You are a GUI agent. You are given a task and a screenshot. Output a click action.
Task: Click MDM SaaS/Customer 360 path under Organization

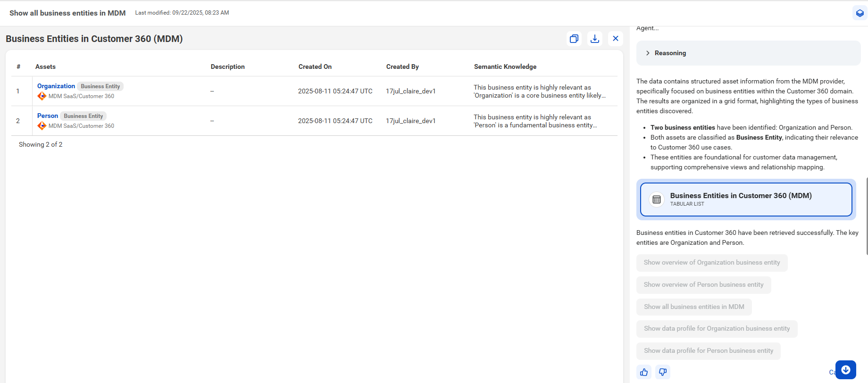81,96
